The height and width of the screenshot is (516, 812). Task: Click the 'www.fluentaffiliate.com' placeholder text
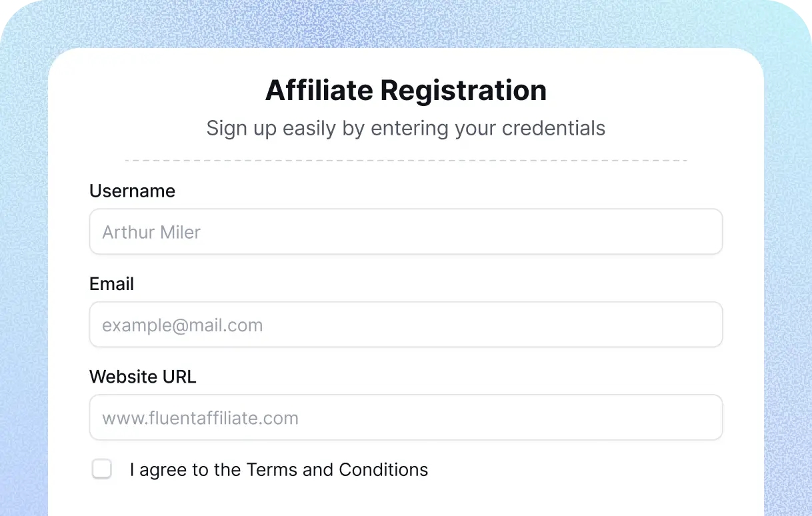coord(200,419)
